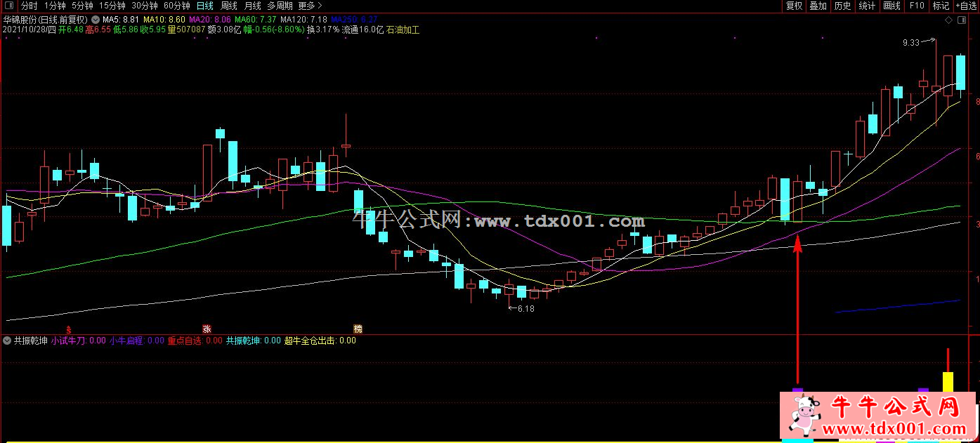Click the 开6.48 opening price
The height and width of the screenshot is (443, 980).
pos(71,30)
